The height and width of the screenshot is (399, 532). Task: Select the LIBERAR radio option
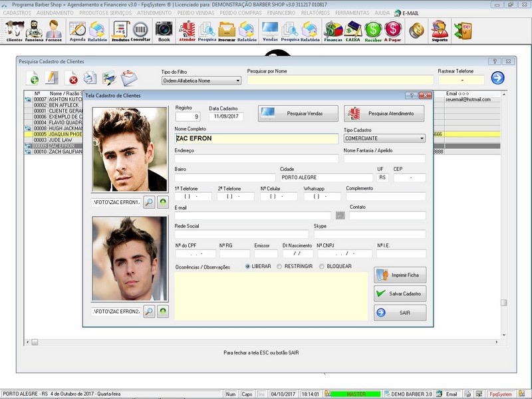pyautogui.click(x=248, y=267)
